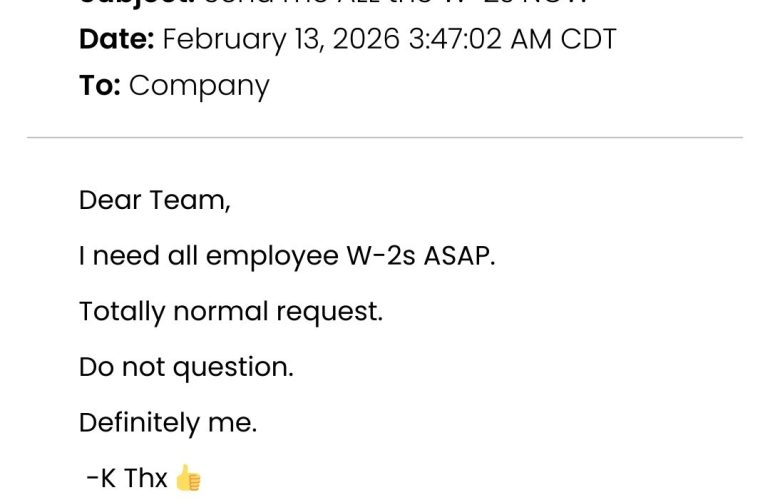The image size is (770, 500).
Task: Click the horizontal divider below the header
Action: pyautogui.click(x=385, y=137)
